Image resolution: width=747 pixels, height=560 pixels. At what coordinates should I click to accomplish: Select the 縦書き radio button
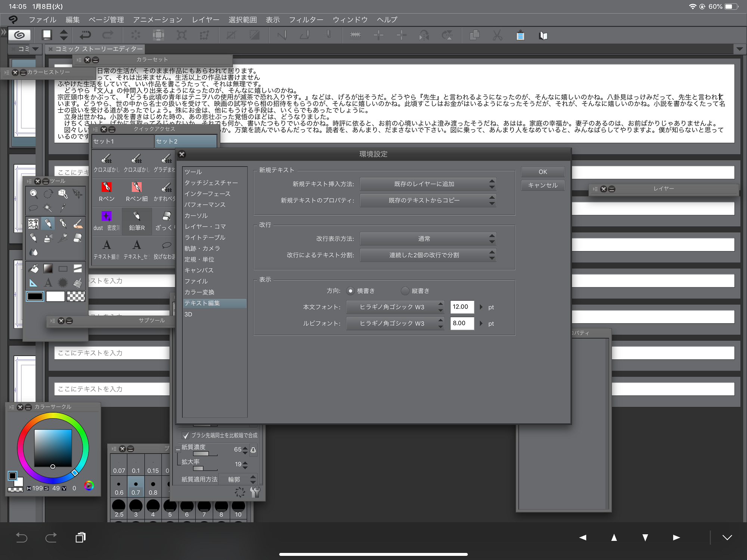click(405, 291)
